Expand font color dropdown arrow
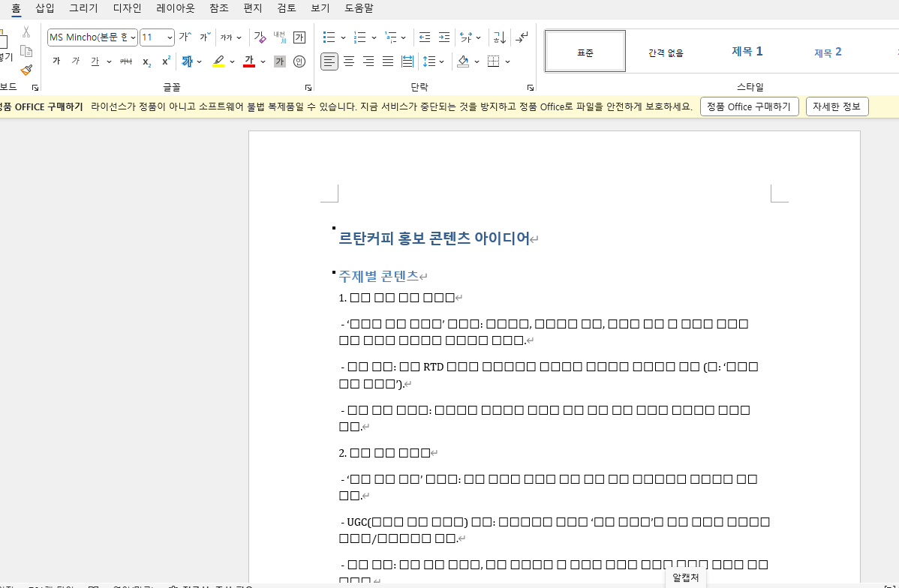 click(x=263, y=61)
